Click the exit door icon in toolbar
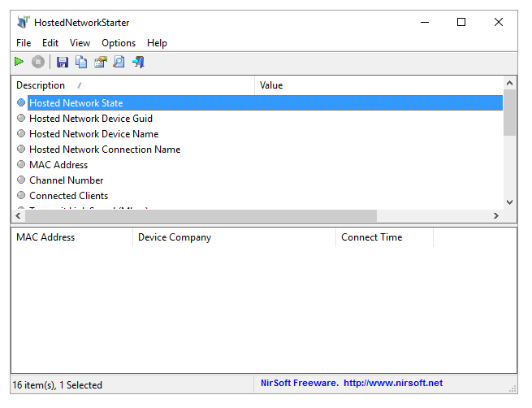Viewport: 532px width, 408px height. pyautogui.click(x=138, y=62)
